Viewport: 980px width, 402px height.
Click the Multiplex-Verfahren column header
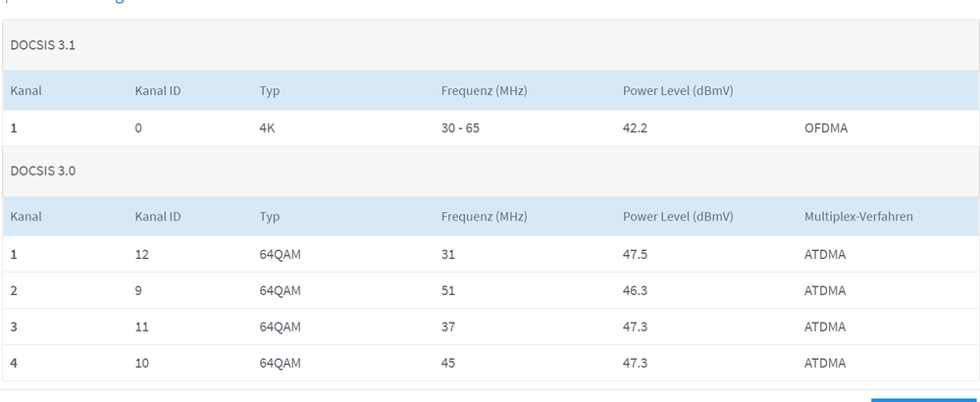[858, 217]
